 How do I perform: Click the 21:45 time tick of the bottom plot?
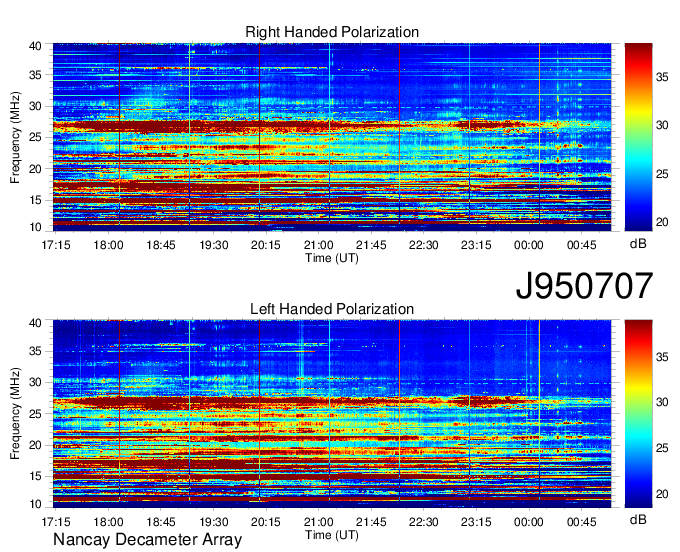[x=371, y=522]
